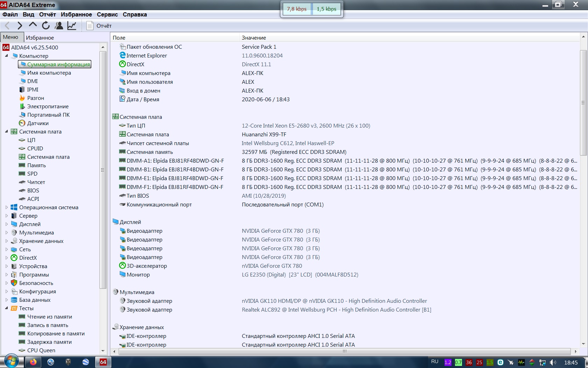Click the CPUID icon in tree
Image resolution: width=588 pixels, height=368 pixels.
pyautogui.click(x=22, y=148)
